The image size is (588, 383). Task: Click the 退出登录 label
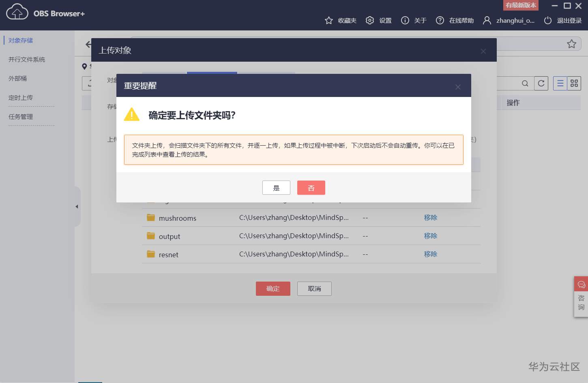[x=569, y=20]
